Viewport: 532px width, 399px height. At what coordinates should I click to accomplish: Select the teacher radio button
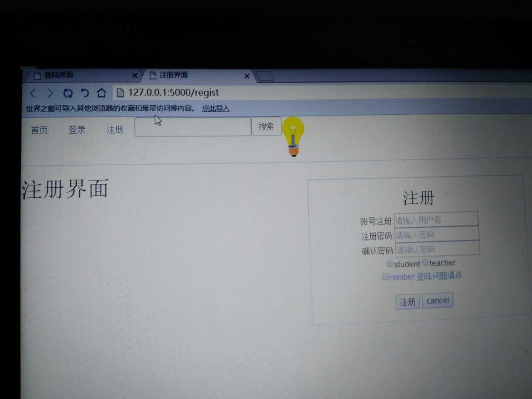pyautogui.click(x=426, y=263)
